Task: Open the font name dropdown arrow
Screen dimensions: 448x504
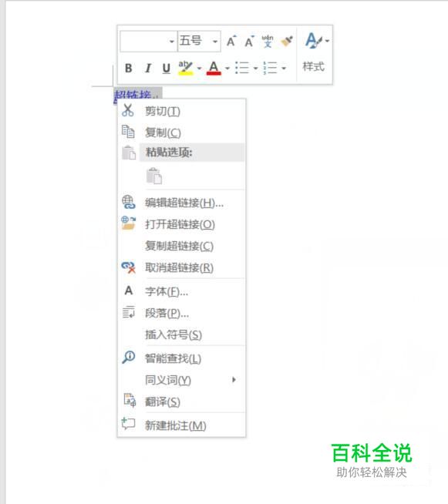Action: click(172, 42)
